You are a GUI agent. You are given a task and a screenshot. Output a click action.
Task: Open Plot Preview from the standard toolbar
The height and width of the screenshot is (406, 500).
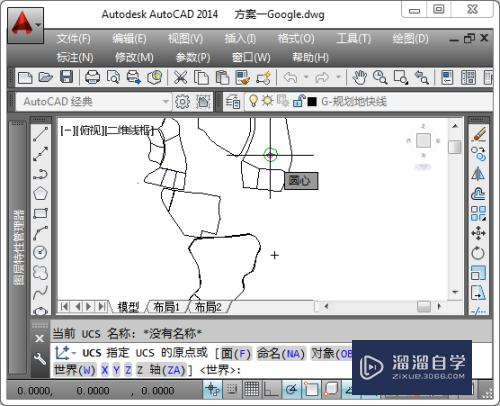pos(113,77)
